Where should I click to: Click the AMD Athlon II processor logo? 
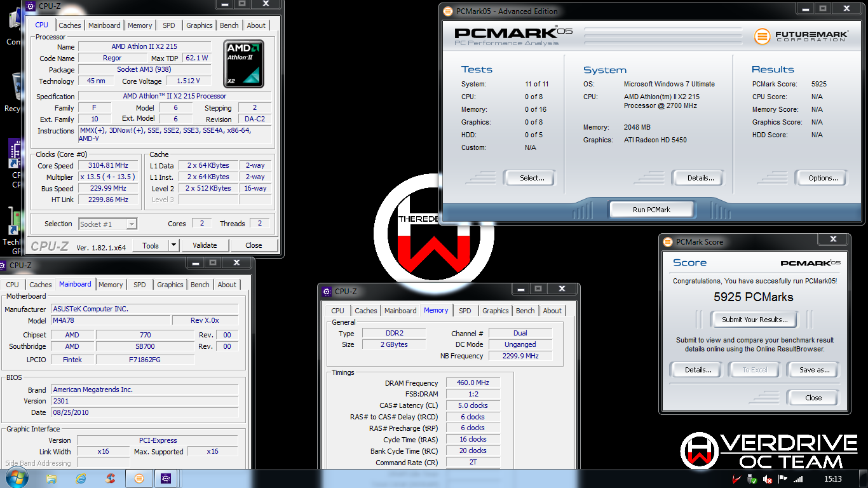pos(244,64)
